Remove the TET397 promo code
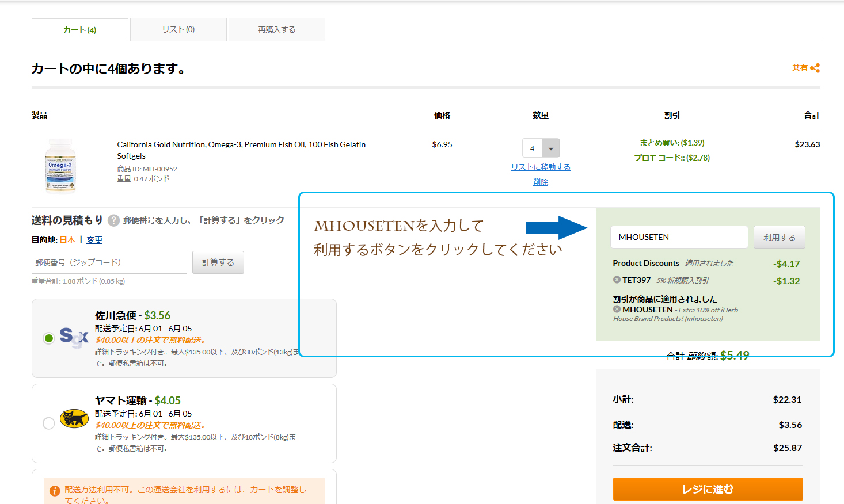This screenshot has height=504, width=844. coord(617,280)
